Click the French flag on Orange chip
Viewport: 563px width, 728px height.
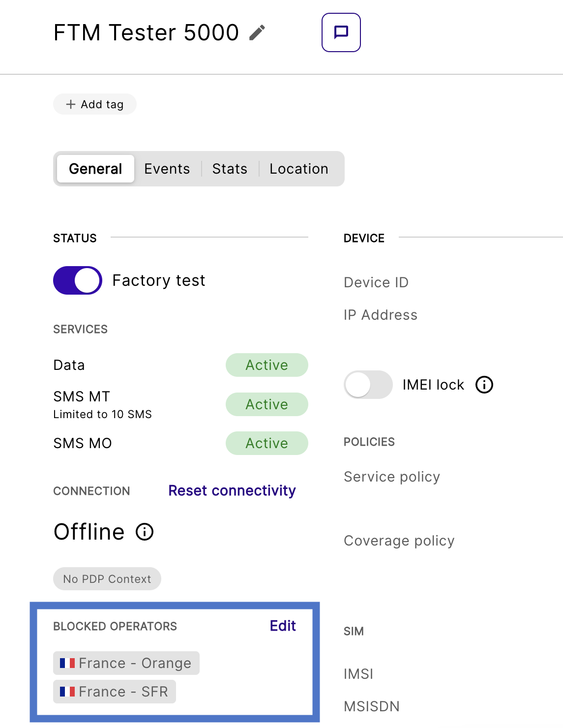pyautogui.click(x=67, y=663)
